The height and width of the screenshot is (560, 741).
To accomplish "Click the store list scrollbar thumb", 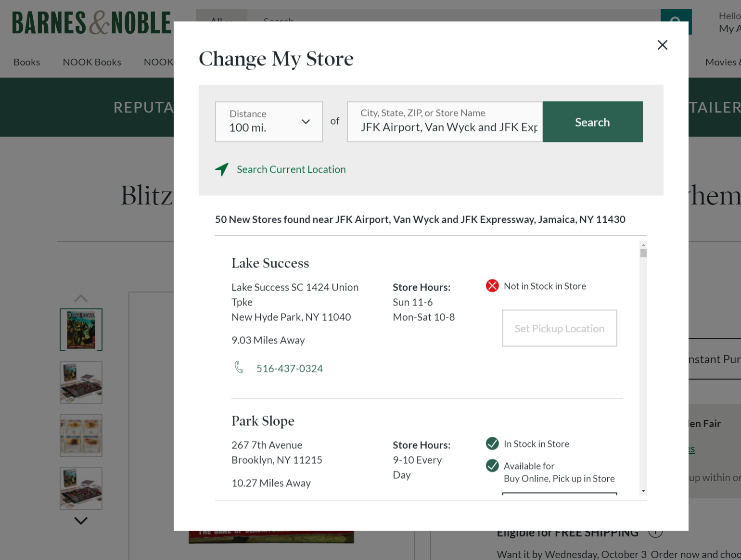I will pos(643,253).
